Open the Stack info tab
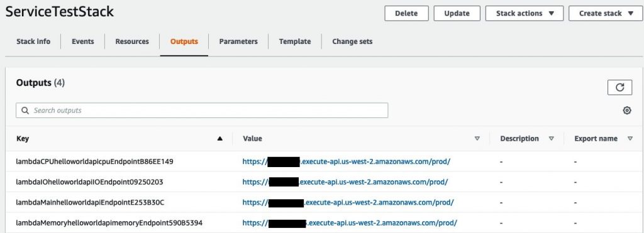 [33, 41]
